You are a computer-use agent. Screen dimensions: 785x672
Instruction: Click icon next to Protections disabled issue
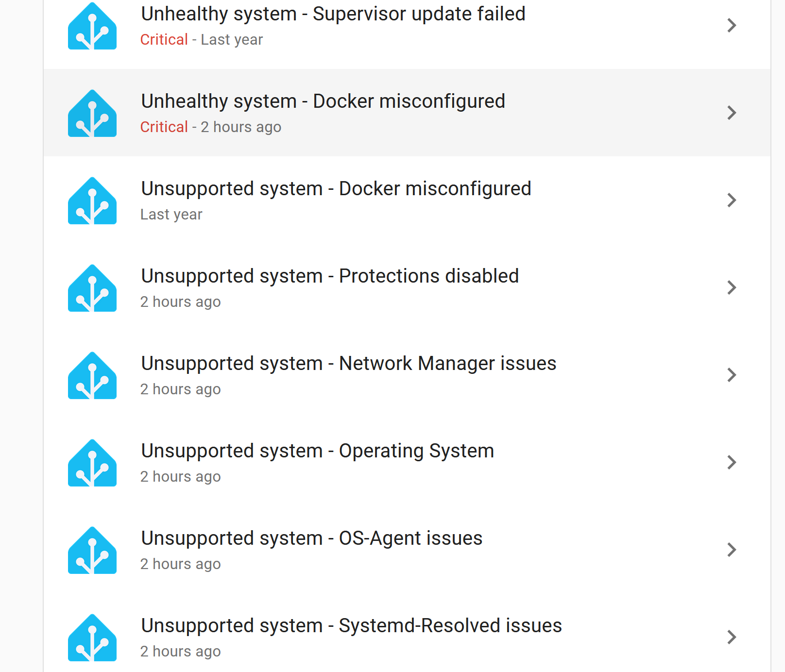click(x=92, y=288)
